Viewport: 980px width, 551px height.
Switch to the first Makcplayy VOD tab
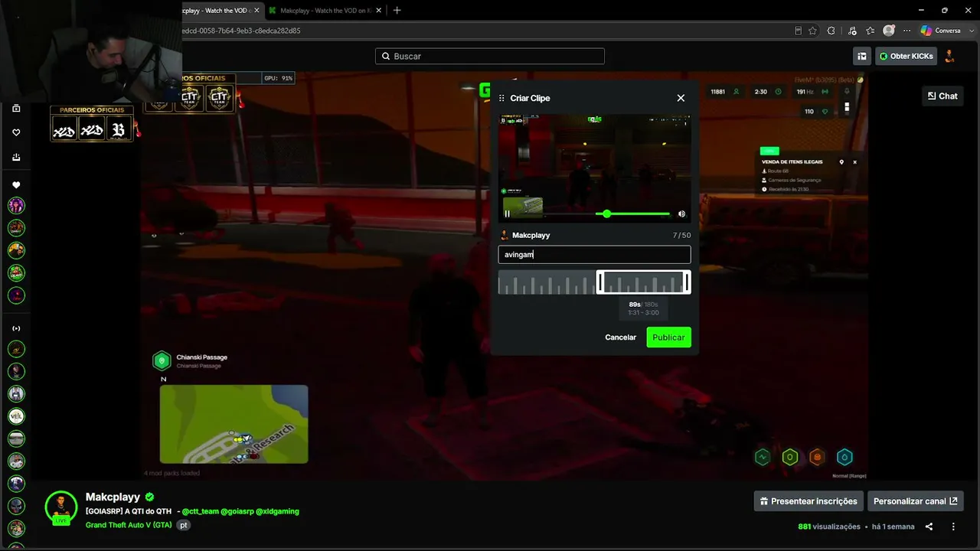pos(217,11)
